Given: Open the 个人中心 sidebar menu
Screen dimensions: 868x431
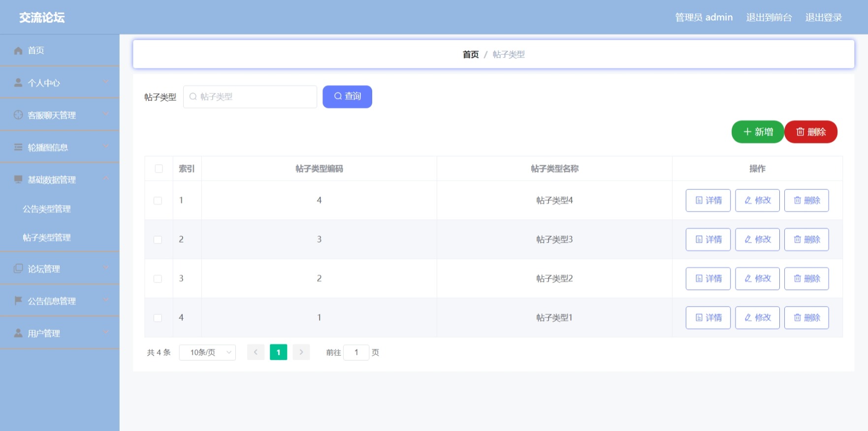Looking at the screenshot, I should (x=60, y=83).
